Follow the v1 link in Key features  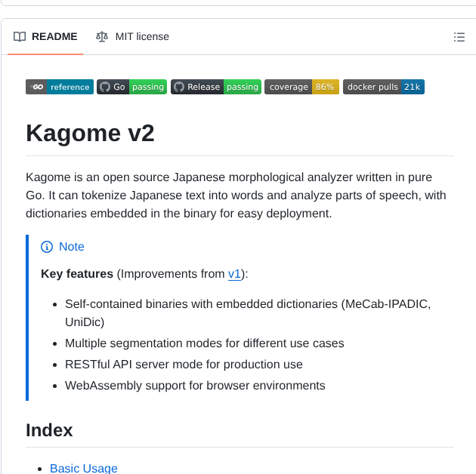click(x=234, y=274)
